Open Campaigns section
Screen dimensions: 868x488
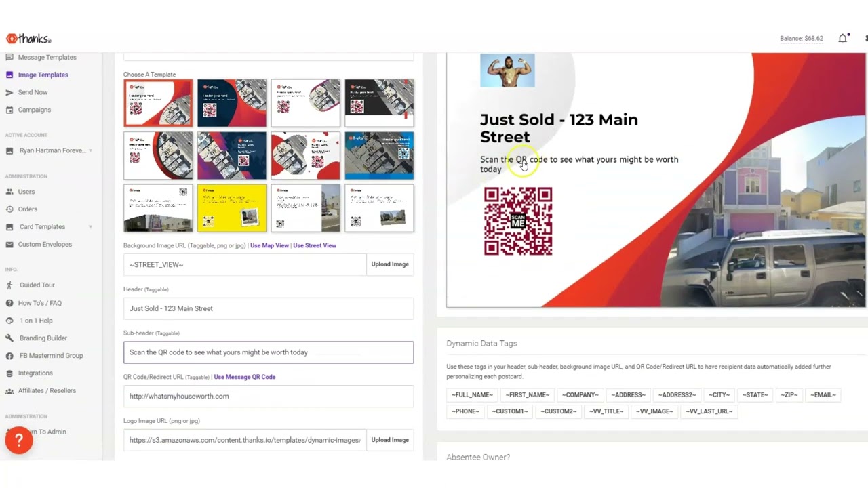tap(35, 110)
